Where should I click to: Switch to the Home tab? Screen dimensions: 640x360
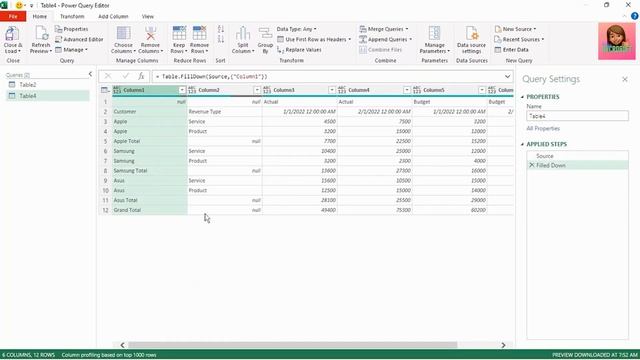pyautogui.click(x=40, y=16)
